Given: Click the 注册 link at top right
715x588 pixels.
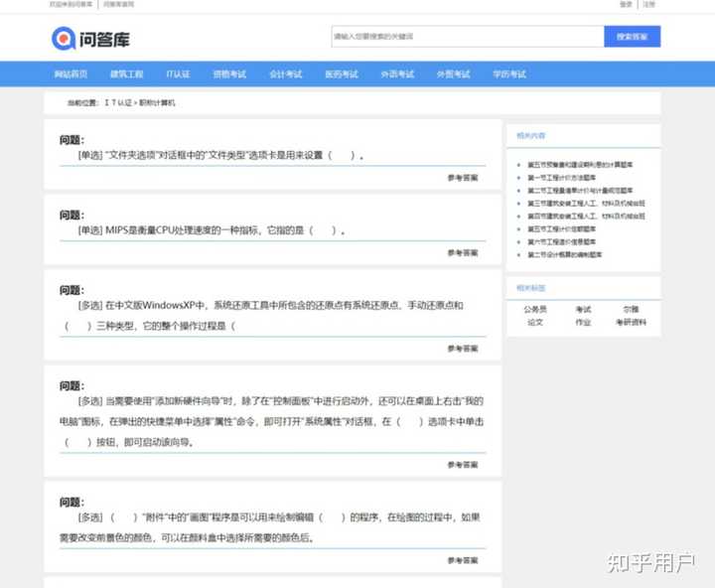Looking at the screenshot, I should 648,4.
